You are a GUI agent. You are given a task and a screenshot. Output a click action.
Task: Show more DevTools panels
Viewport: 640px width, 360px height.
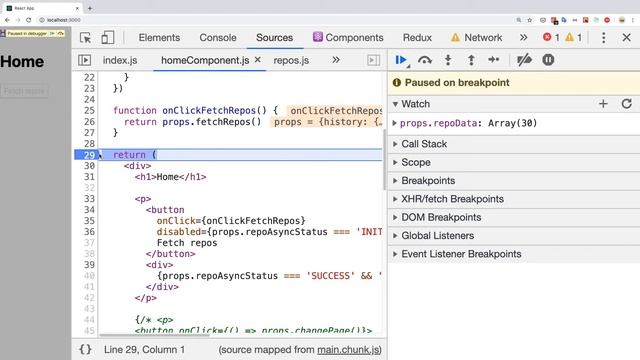click(523, 38)
